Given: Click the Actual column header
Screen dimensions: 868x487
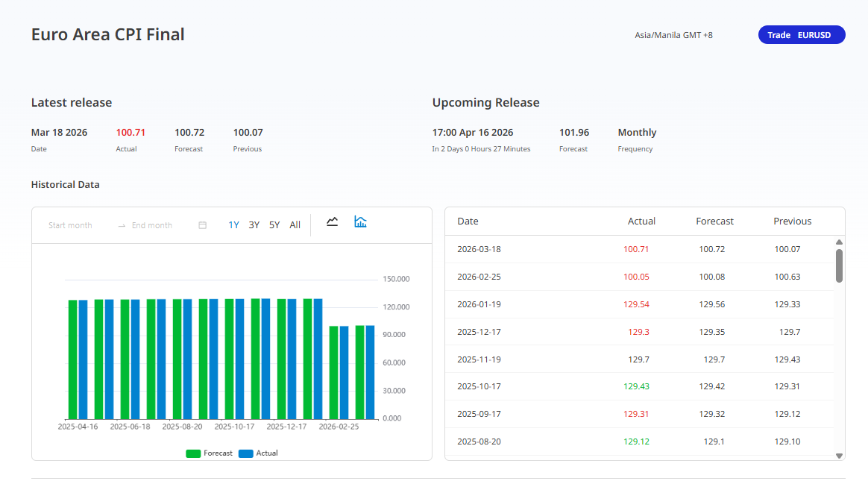Looking at the screenshot, I should click(641, 221).
